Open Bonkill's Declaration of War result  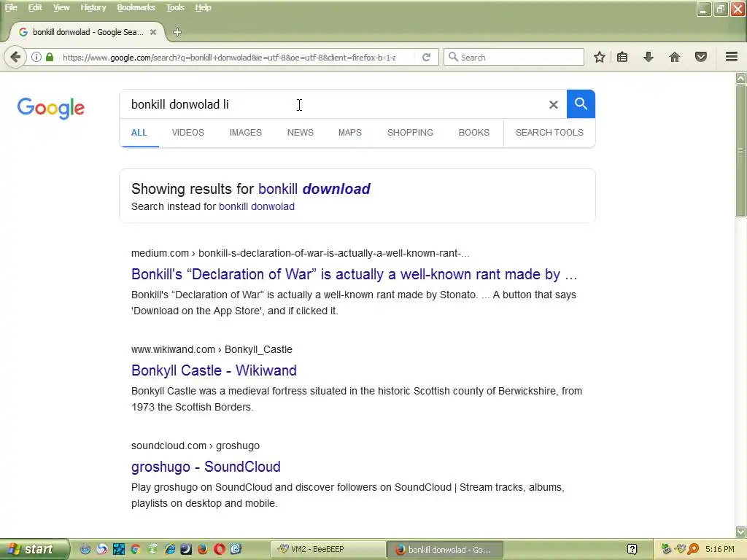coord(355,274)
